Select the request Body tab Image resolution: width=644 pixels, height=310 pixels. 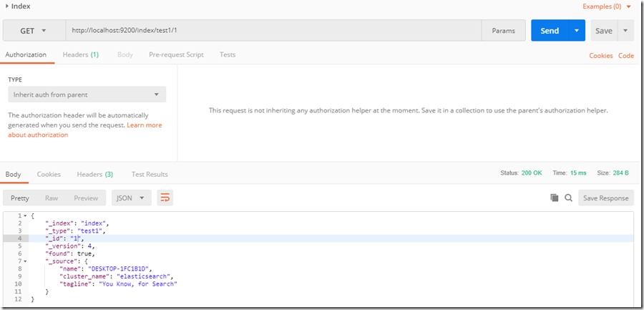pos(125,54)
